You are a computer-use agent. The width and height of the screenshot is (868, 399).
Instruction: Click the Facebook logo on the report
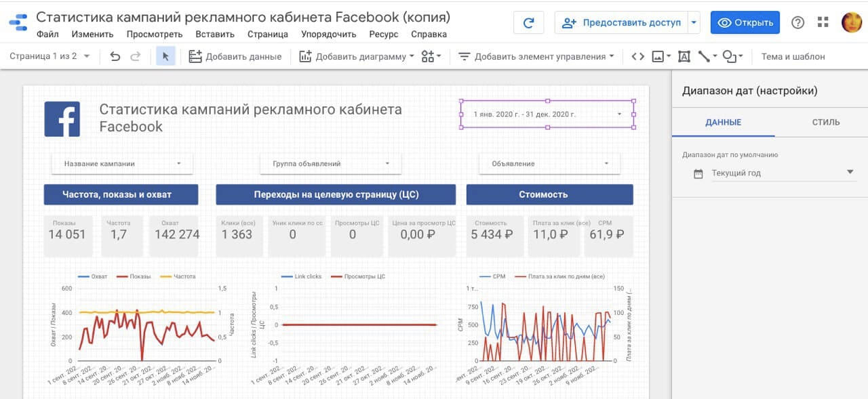point(62,119)
